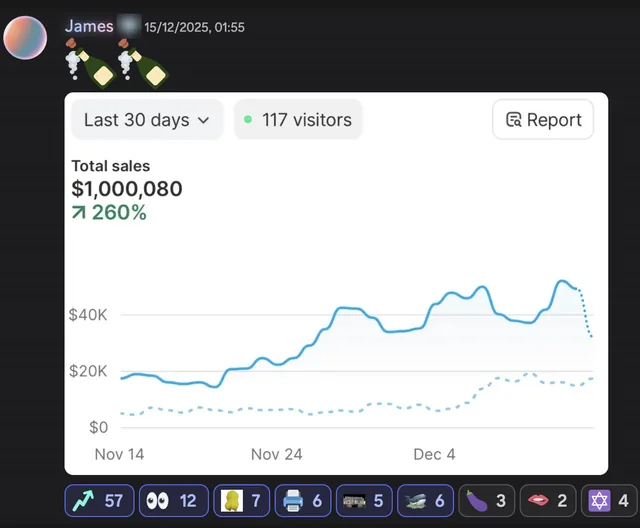This screenshot has height=528, width=640.
Task: Click the $0 axis label
Action: (x=98, y=428)
